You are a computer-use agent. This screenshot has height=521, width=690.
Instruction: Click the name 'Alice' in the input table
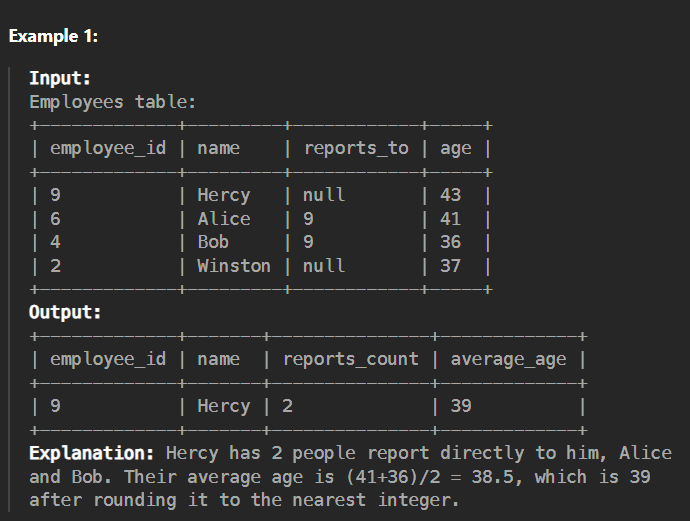[224, 219]
